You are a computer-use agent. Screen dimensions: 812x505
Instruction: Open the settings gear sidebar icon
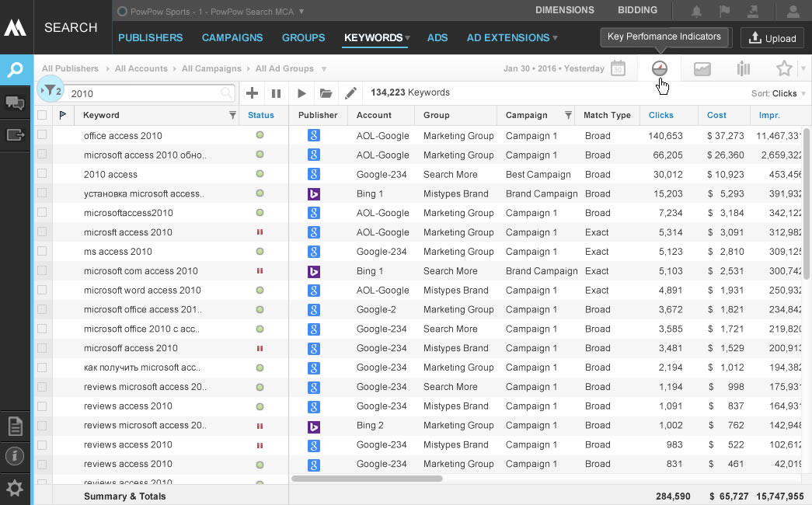(x=15, y=488)
